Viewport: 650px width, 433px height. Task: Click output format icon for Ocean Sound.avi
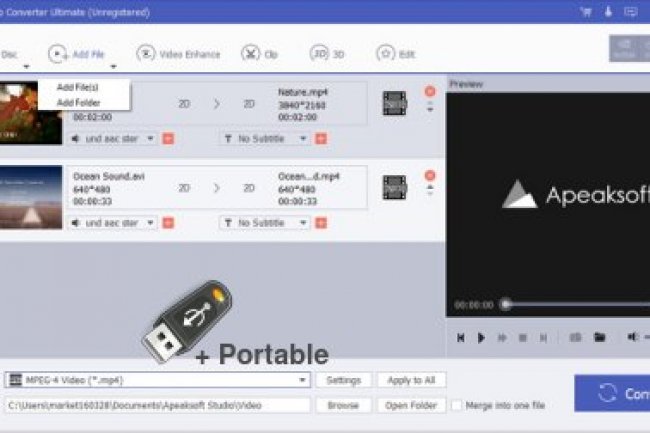point(394,187)
